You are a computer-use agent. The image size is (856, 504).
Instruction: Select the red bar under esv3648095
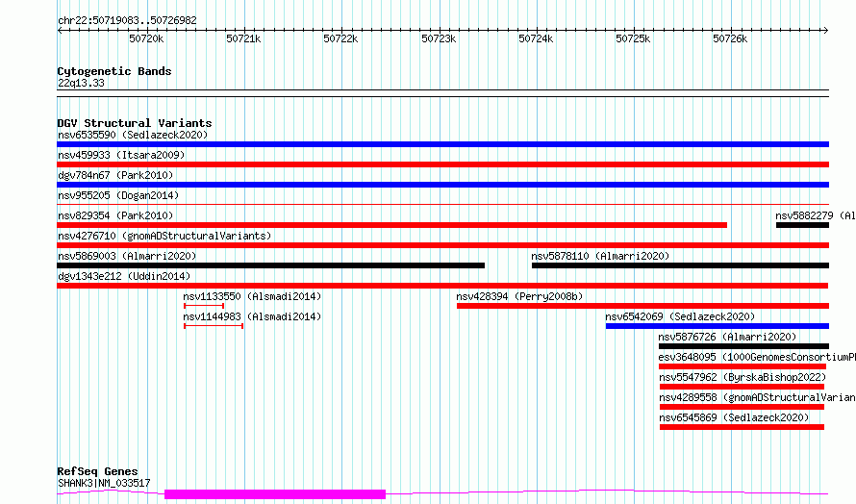(x=743, y=366)
